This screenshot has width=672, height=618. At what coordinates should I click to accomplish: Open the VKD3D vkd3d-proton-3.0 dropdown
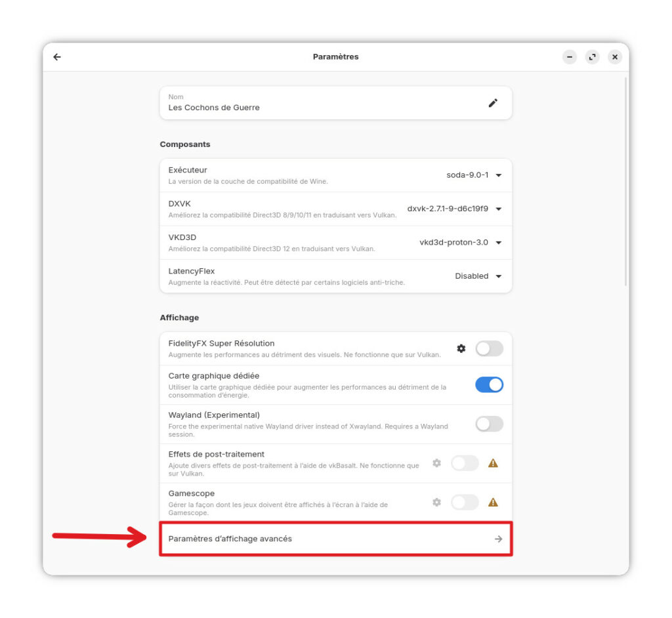(x=461, y=243)
